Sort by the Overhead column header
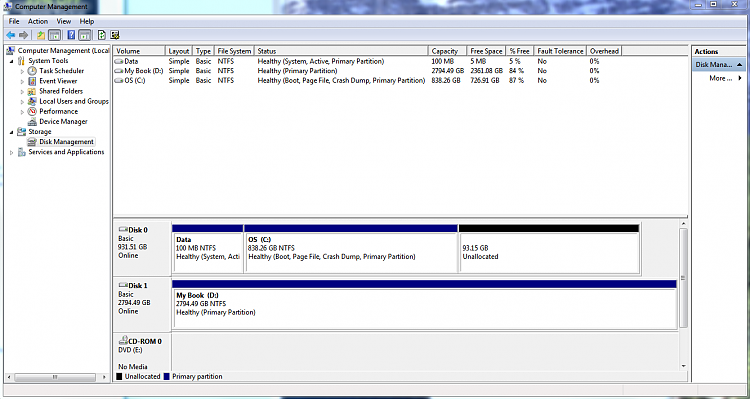This screenshot has width=750, height=399. (x=604, y=51)
